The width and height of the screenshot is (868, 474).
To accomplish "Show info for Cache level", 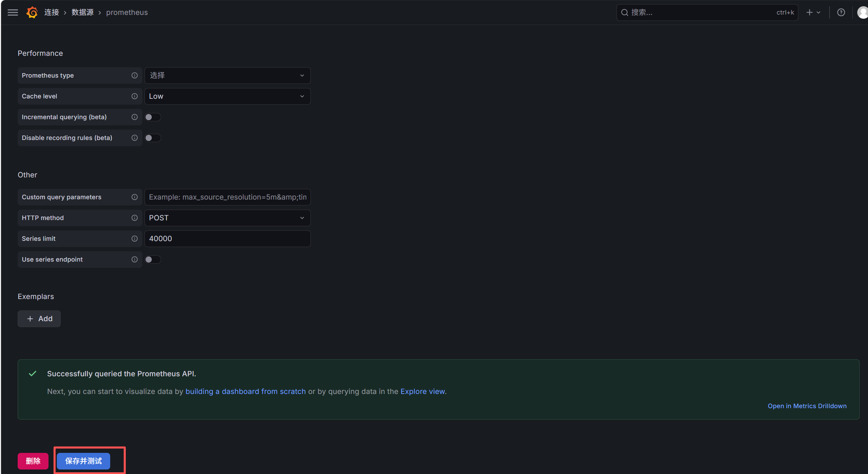I will (134, 96).
